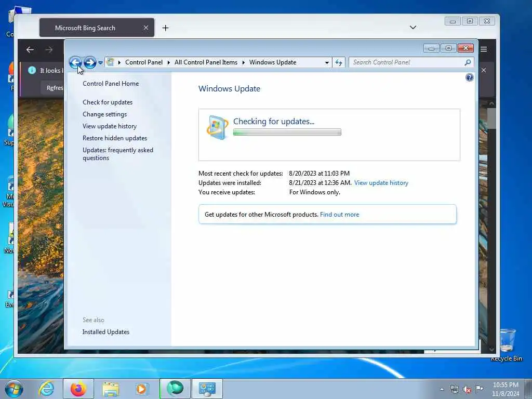532x399 pixels.
Task: Click the Show desktop button
Action: pos(528,389)
